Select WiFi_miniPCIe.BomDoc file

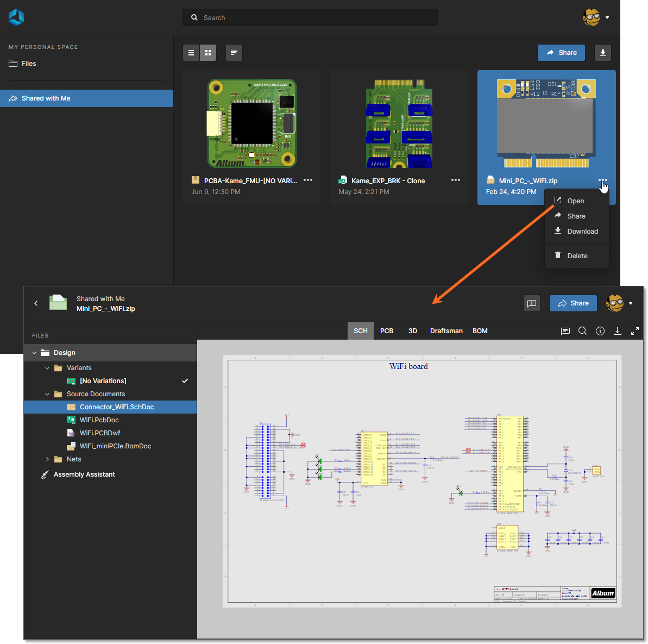coord(110,446)
